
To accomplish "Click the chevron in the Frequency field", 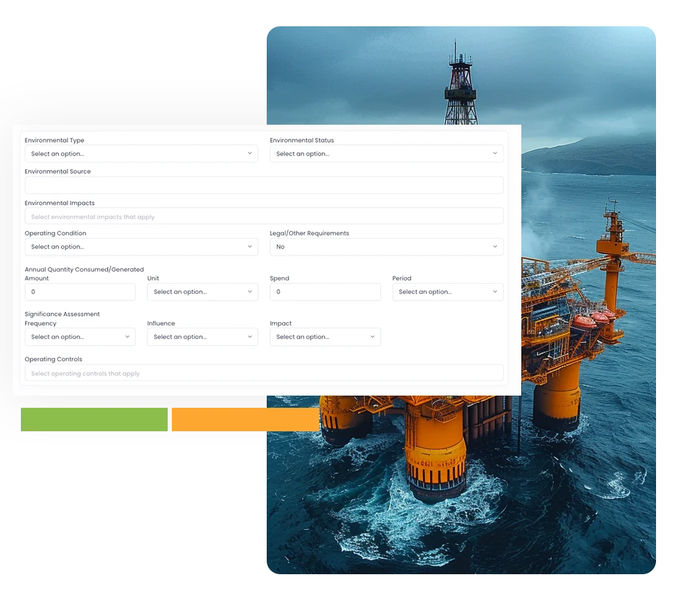I will pyautogui.click(x=127, y=336).
